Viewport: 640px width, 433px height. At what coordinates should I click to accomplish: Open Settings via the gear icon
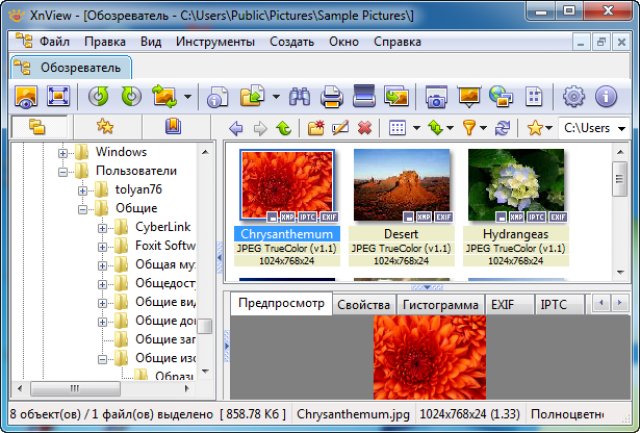coord(573,97)
